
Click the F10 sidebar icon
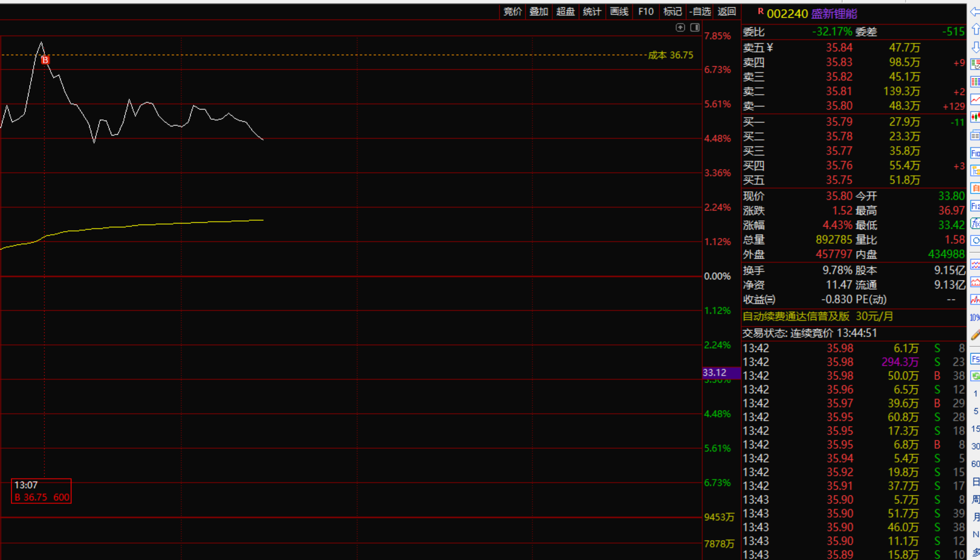pyautogui.click(x=975, y=153)
